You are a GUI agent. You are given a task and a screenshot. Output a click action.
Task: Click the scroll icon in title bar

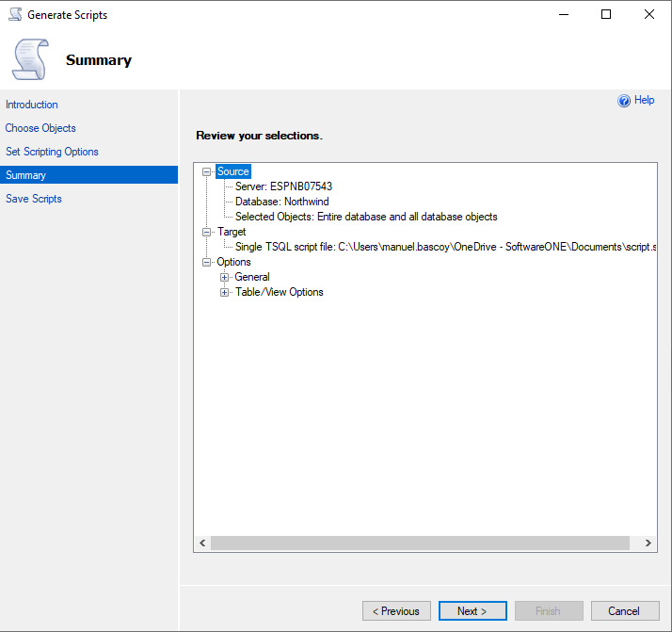tap(14, 15)
